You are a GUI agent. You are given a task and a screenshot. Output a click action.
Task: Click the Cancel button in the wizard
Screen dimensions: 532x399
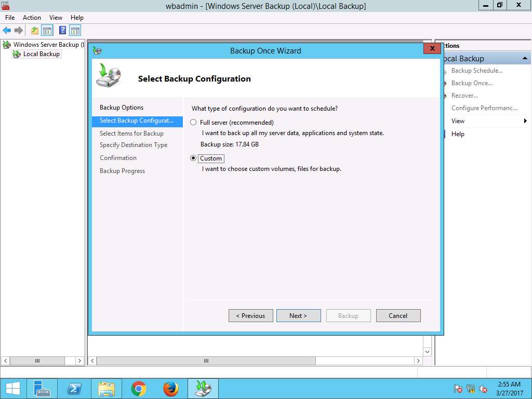pyautogui.click(x=398, y=315)
